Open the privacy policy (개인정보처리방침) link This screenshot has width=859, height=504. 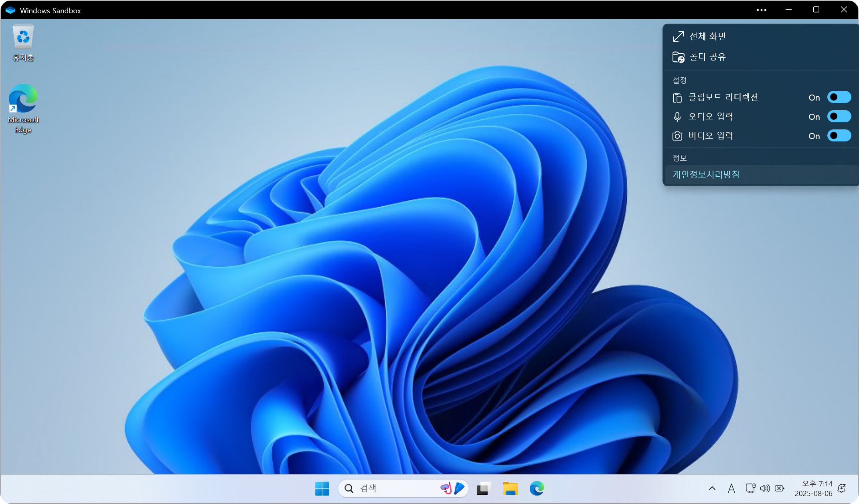[x=706, y=175]
